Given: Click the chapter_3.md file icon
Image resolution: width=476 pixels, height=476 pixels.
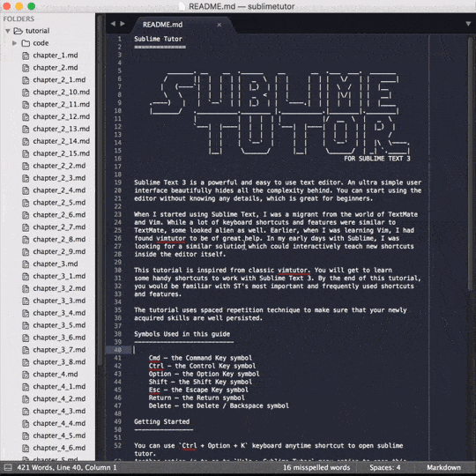Looking at the screenshot, I should 26,264.
